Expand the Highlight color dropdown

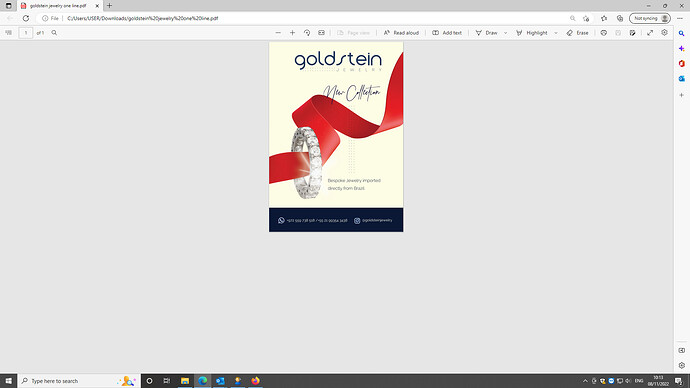click(556, 33)
